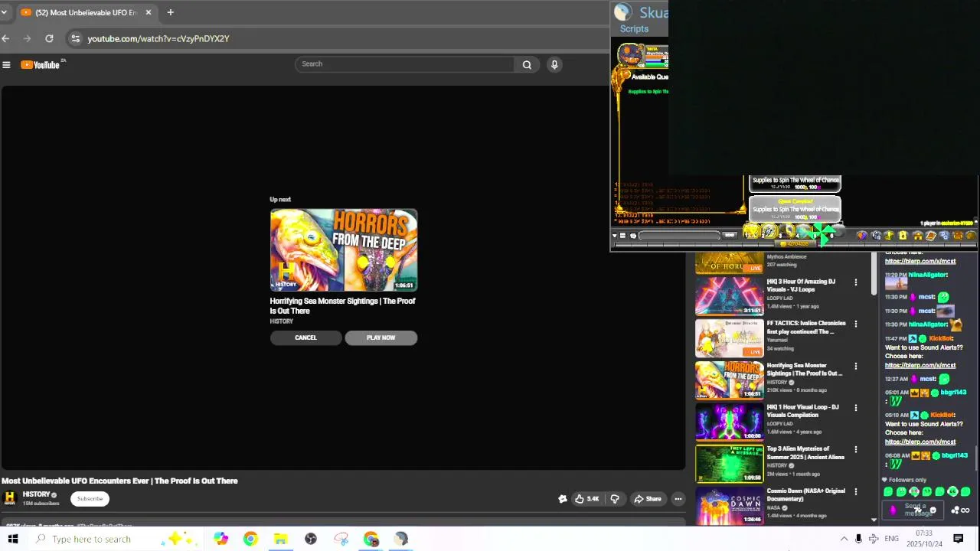Click Send button in game chat bar

click(730, 235)
